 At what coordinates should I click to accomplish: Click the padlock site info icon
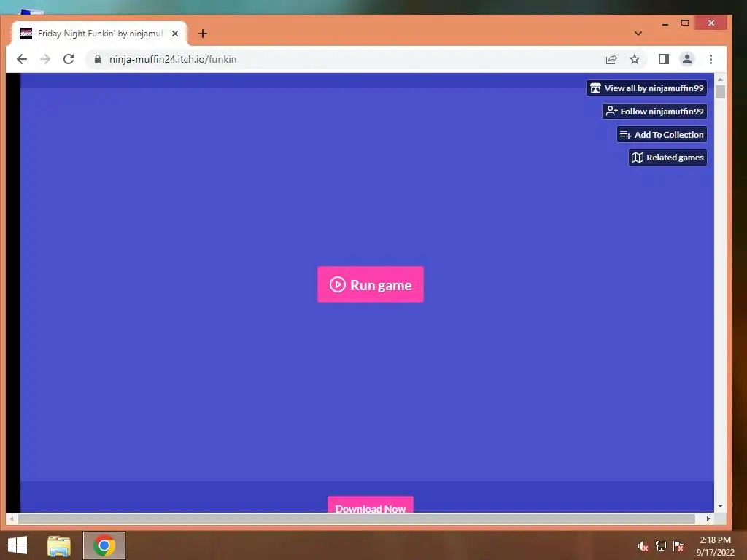[98, 59]
